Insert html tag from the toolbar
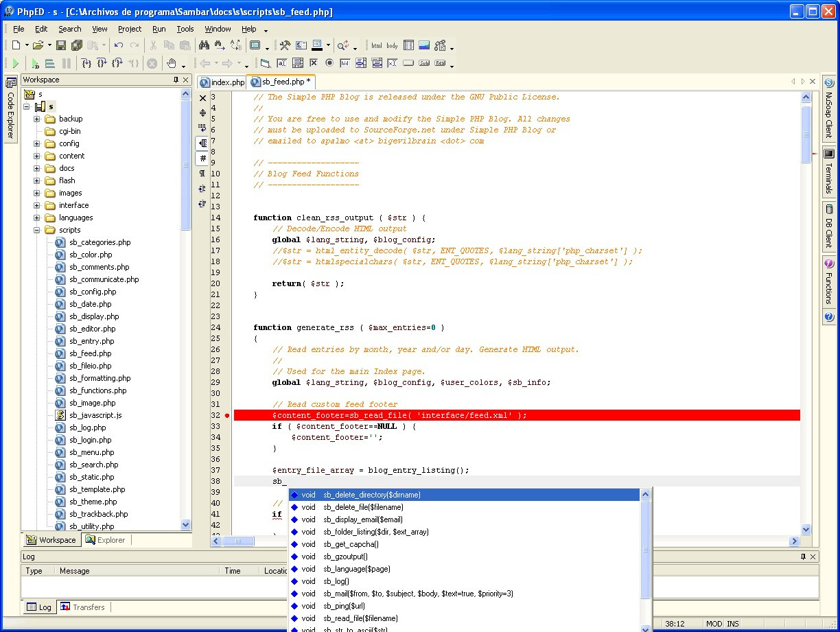This screenshot has width=840, height=632. 377,46
